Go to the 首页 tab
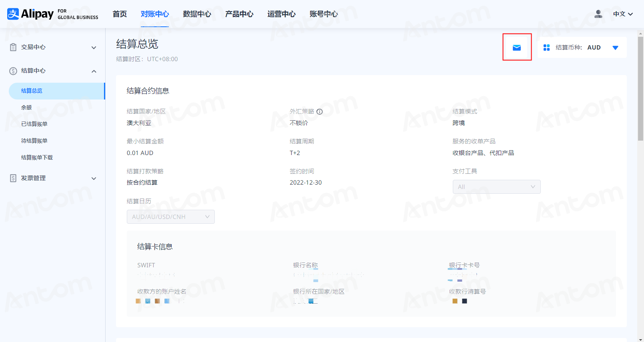 coord(120,14)
